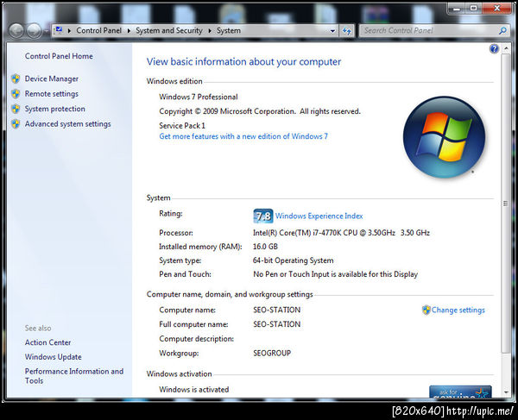Click Change settings link

[x=458, y=310]
